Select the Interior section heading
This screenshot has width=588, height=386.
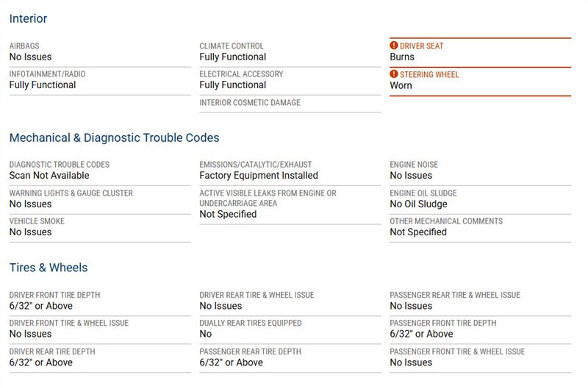coord(29,18)
